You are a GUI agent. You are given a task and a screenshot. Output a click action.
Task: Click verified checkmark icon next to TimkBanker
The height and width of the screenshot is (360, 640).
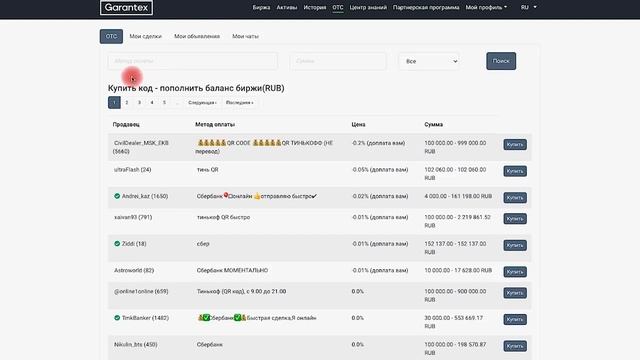point(117,318)
